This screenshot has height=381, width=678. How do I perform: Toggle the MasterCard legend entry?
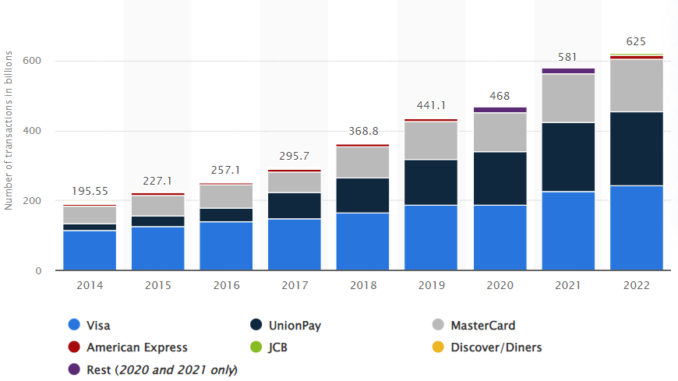(x=474, y=325)
